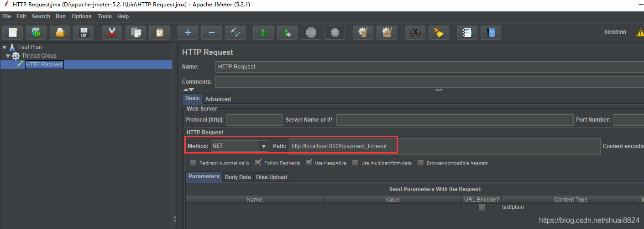Viewport: 644px width, 229px height.
Task: Click the Server Name or IP field
Action: [x=455, y=120]
